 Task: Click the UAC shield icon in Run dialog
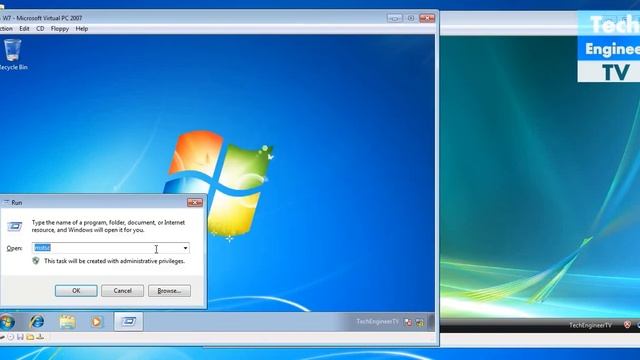coord(36,261)
